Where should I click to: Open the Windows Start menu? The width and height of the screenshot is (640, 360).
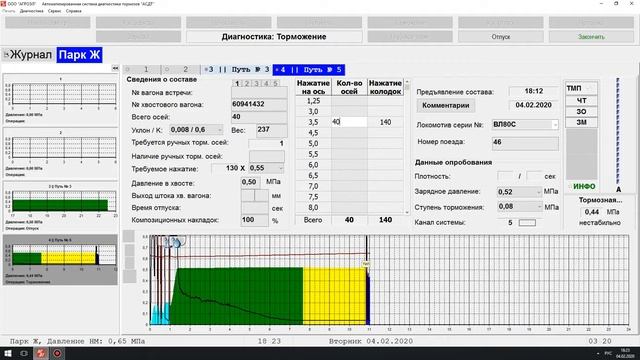[8, 353]
